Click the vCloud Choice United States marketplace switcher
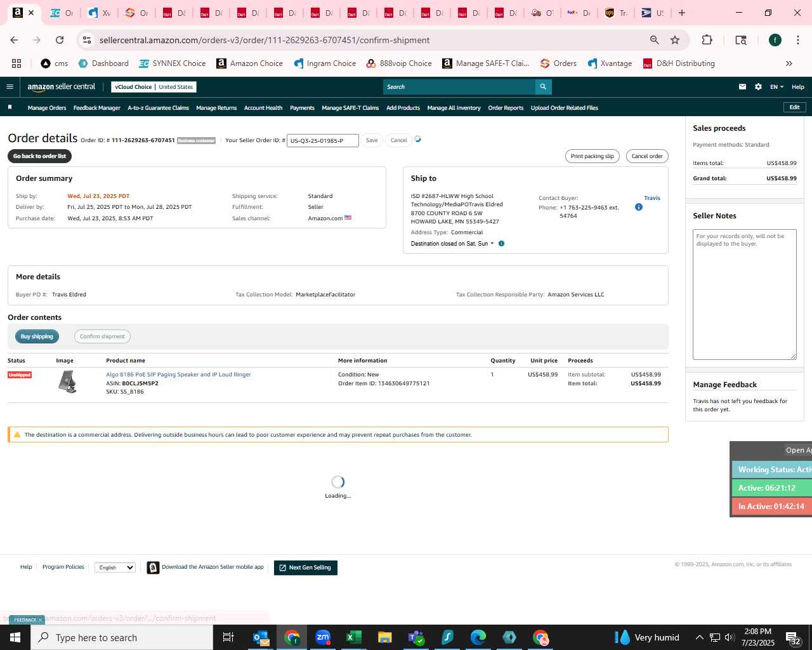The height and width of the screenshot is (650, 812). pyautogui.click(x=154, y=87)
